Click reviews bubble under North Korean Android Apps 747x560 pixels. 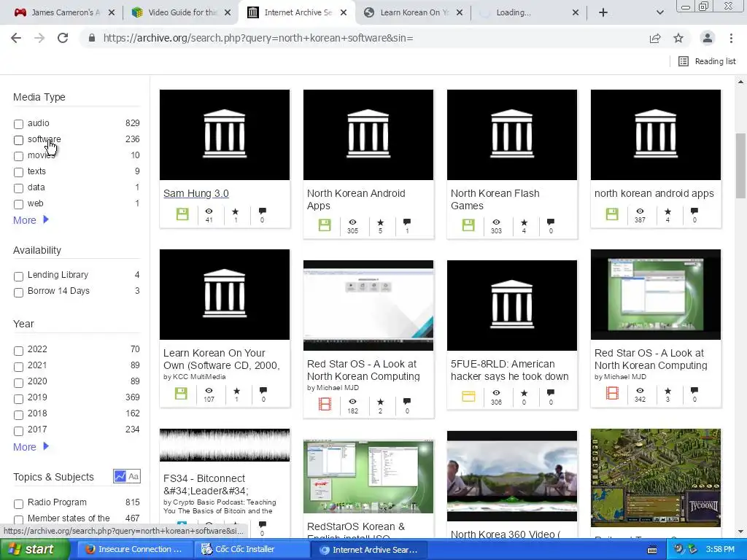tap(407, 222)
